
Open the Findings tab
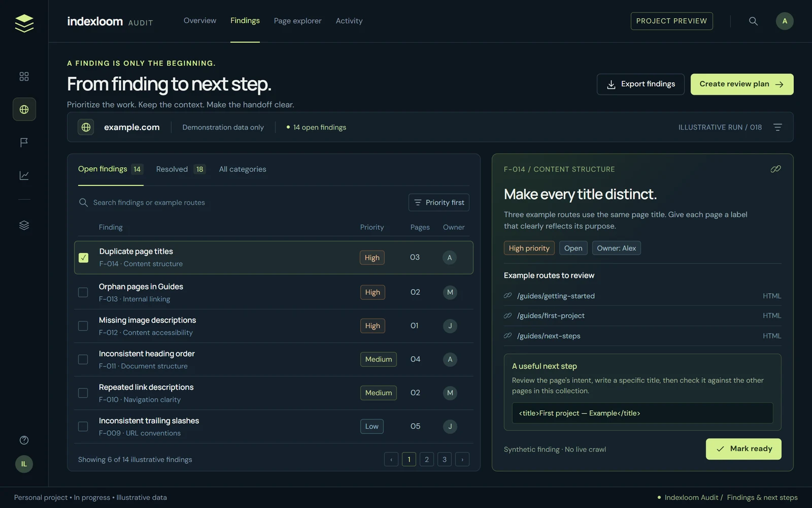(x=245, y=21)
